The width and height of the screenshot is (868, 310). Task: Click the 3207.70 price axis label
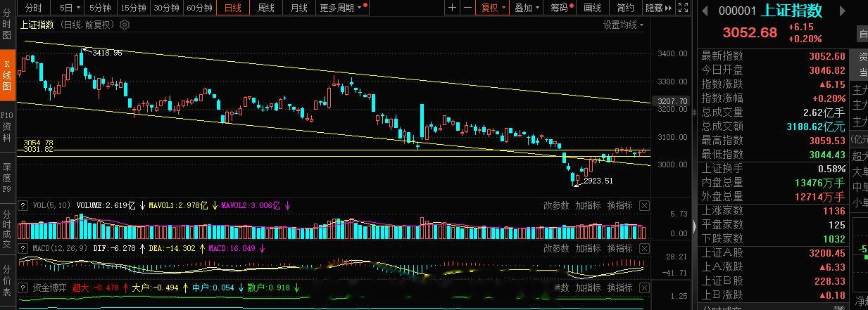[672, 101]
